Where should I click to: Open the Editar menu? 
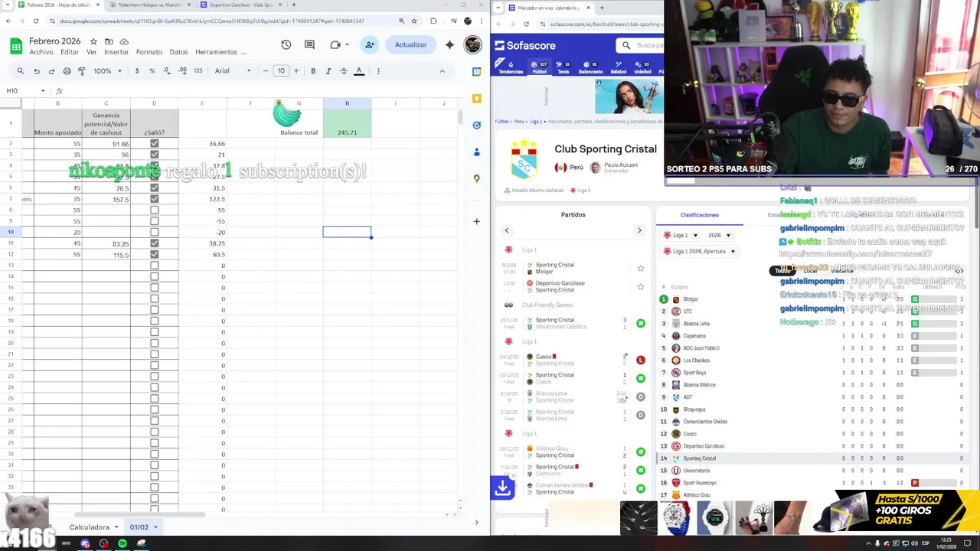click(x=70, y=52)
